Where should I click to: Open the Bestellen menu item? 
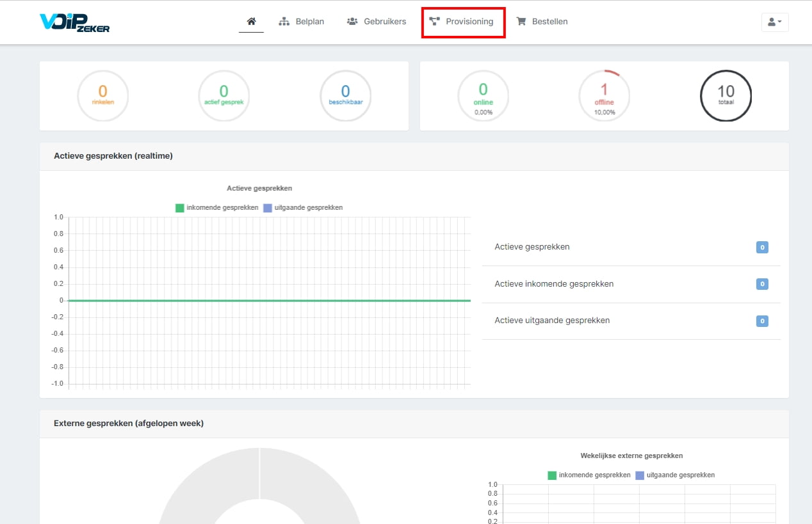542,22
